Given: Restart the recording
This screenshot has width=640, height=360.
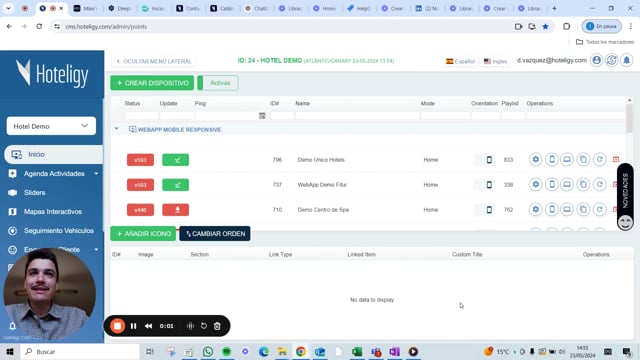Looking at the screenshot, I should 204,326.
